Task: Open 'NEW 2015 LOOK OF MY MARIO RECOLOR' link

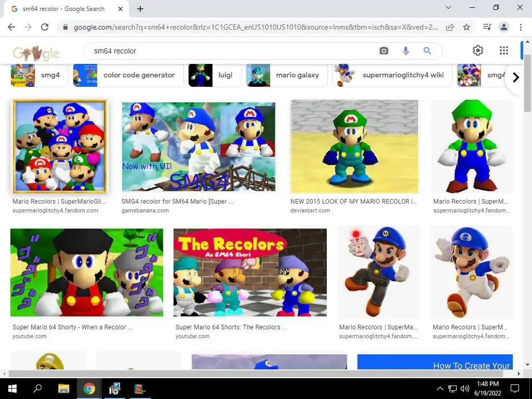Action: (353, 202)
